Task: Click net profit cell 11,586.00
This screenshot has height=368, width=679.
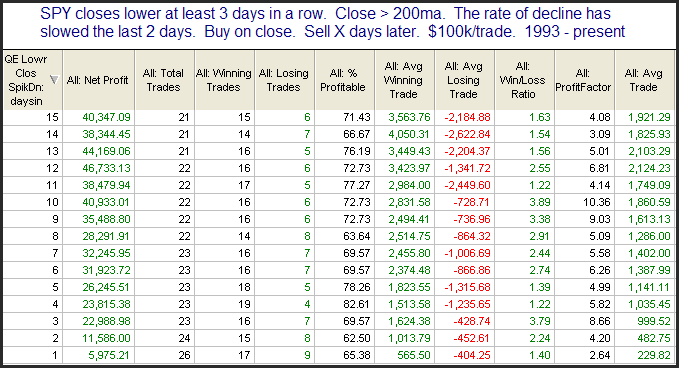Action: click(107, 338)
